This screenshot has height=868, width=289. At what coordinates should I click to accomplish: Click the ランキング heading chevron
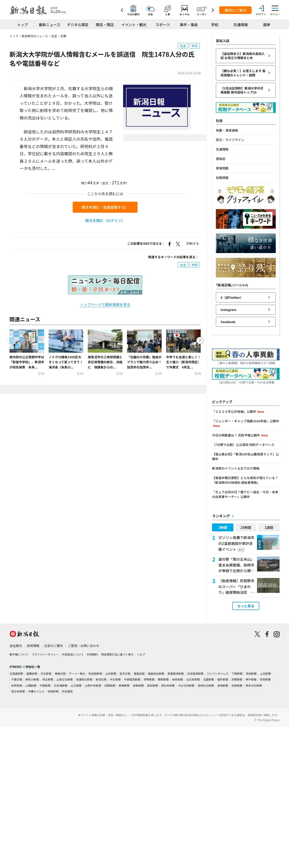point(233,516)
